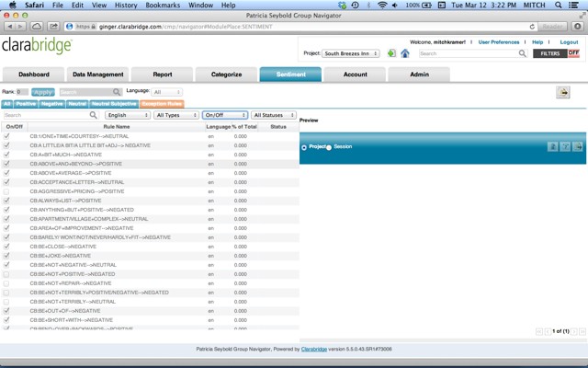Enable CB:BE+NOT+TERRIBLY-->NEUTRAL checkbox

(x=6, y=302)
